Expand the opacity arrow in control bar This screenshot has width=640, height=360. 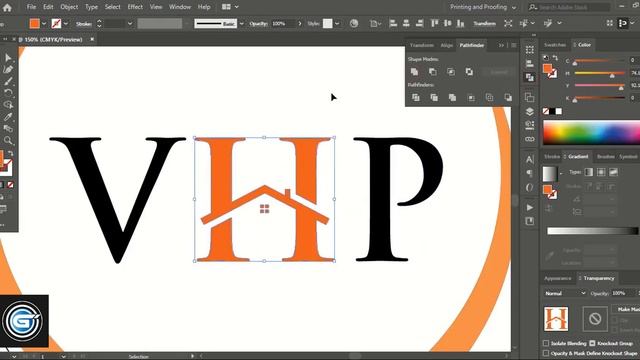300,24
